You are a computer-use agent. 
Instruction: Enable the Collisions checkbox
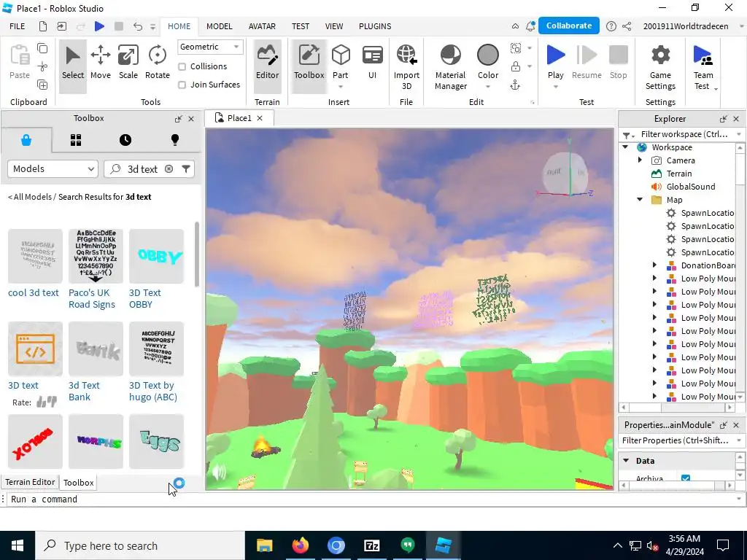182,66
